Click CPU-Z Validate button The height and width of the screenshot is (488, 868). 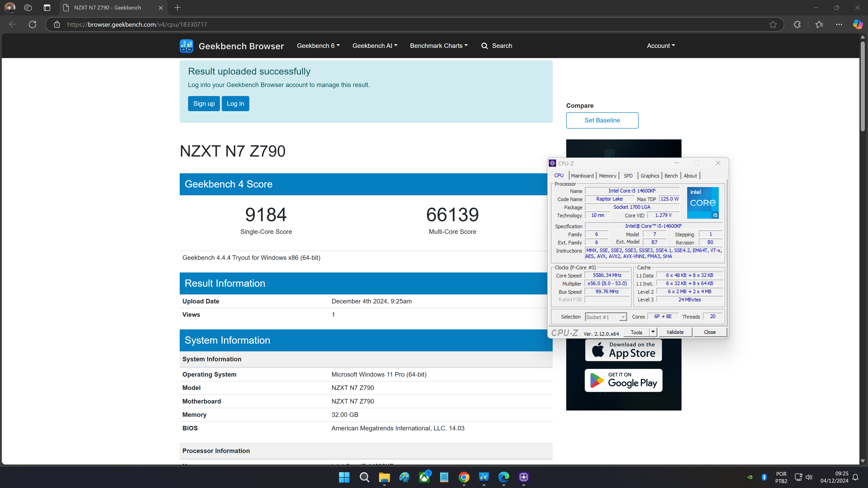[x=675, y=332]
